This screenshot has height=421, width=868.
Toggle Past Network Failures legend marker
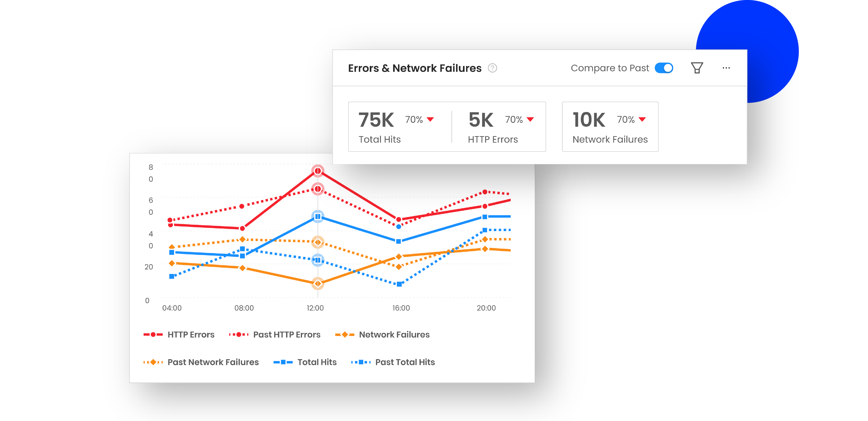click(153, 362)
